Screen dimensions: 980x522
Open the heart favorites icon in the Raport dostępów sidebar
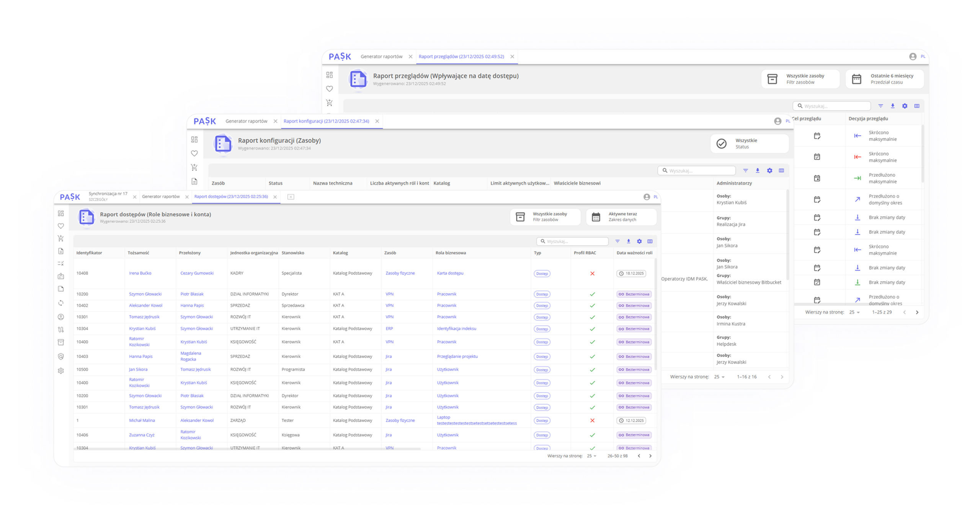[60, 226]
